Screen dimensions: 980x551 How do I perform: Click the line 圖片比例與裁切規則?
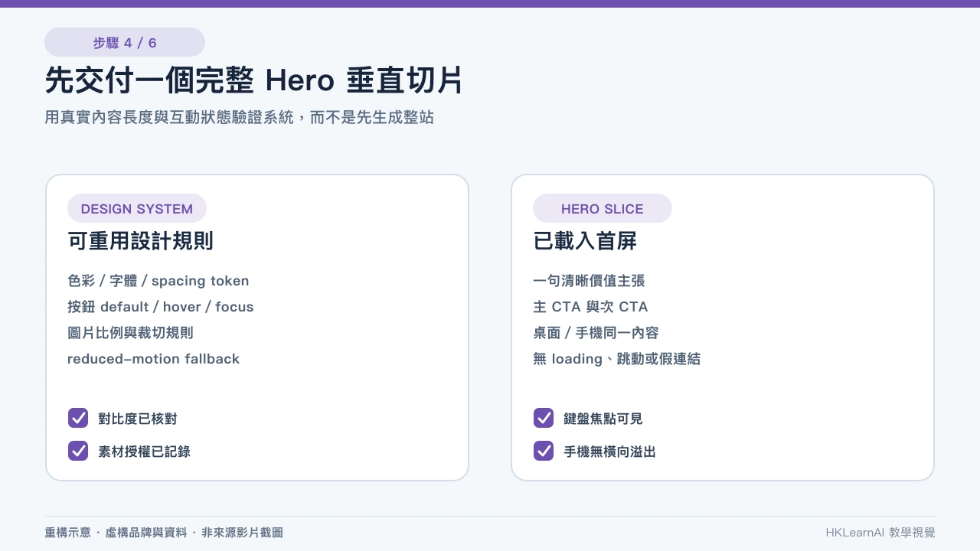click(130, 333)
